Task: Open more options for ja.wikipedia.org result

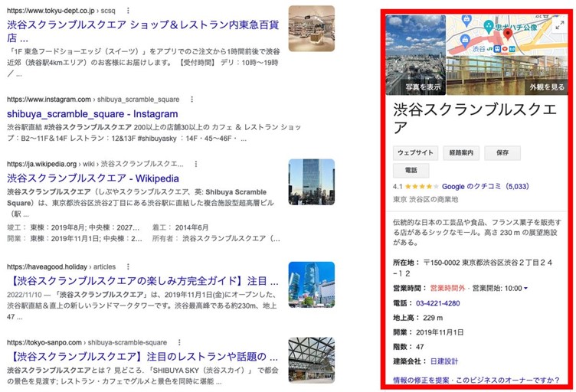Action: click(196, 164)
